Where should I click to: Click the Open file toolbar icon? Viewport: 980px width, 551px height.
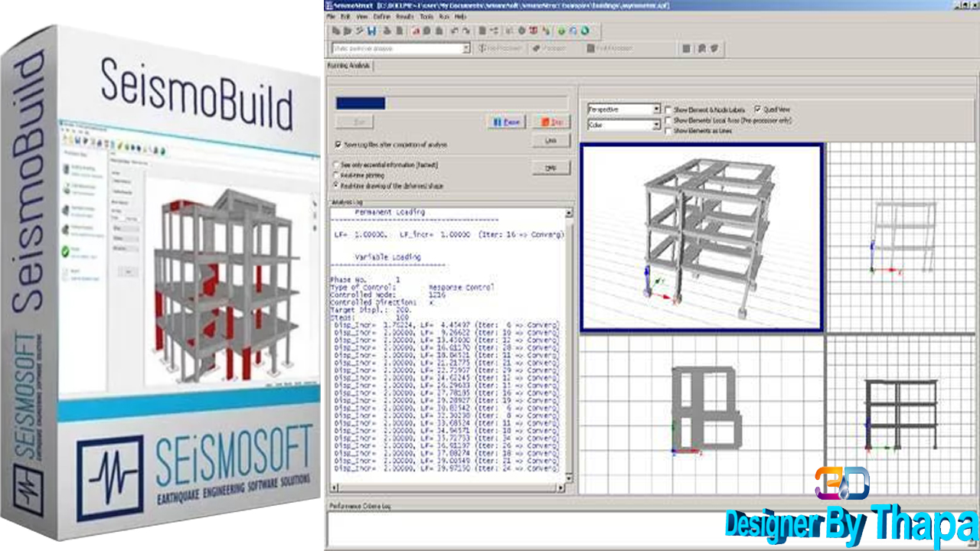point(347,31)
